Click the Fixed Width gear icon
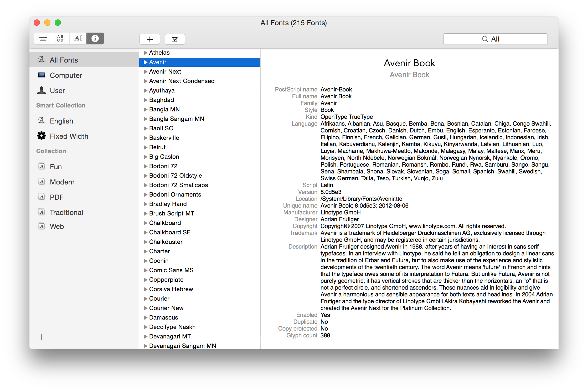The height and width of the screenshot is (391, 588). [x=42, y=136]
